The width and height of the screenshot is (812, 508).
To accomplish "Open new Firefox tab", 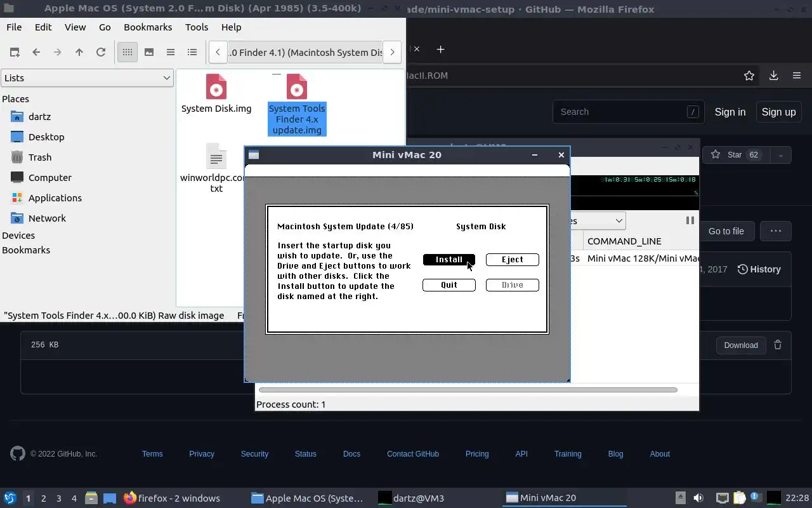I will (440, 49).
